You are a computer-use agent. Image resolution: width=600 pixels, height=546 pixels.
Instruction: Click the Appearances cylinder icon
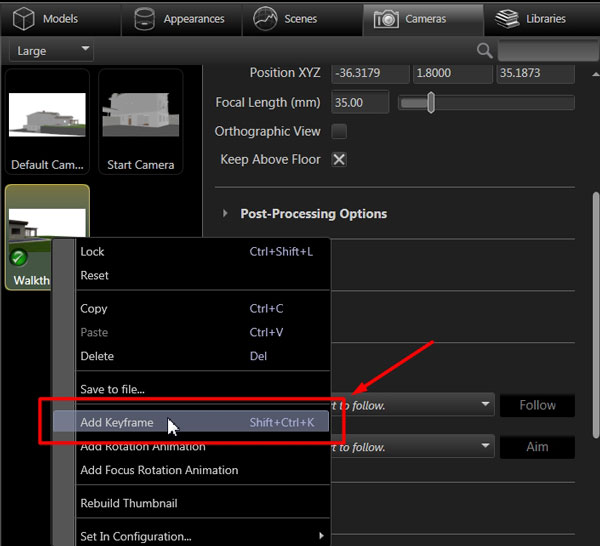click(x=146, y=19)
